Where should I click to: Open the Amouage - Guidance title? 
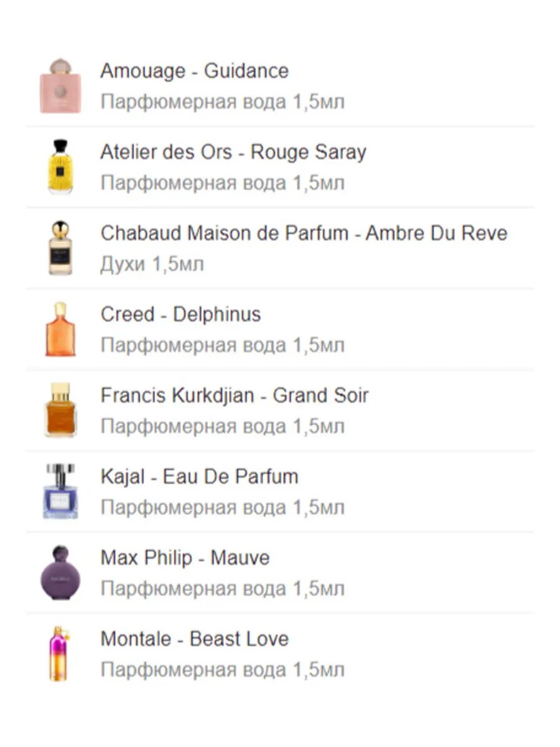coord(194,71)
